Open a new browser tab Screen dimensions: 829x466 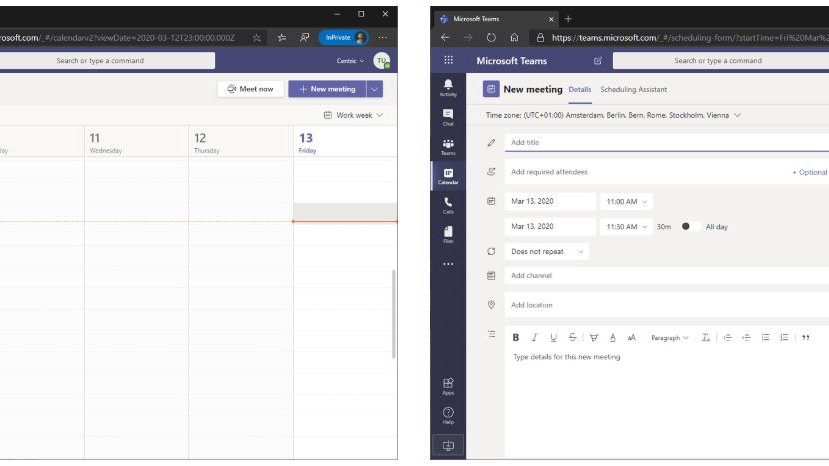(x=568, y=19)
